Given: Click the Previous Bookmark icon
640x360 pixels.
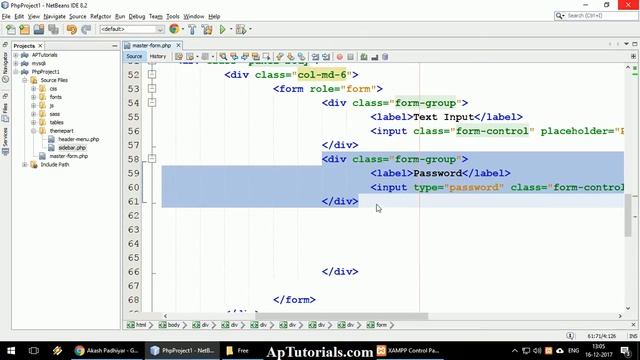Looking at the screenshot, I should coord(280,57).
